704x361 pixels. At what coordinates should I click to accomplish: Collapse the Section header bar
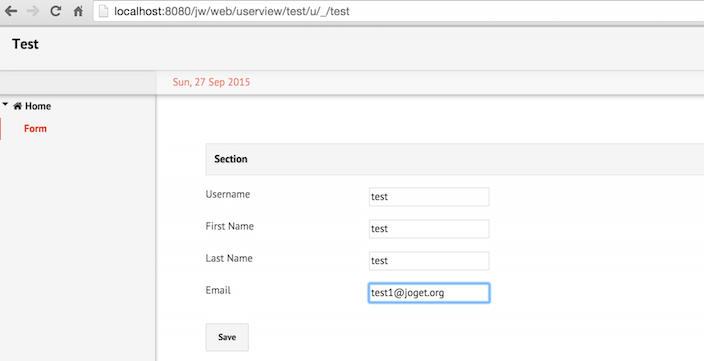pos(454,159)
